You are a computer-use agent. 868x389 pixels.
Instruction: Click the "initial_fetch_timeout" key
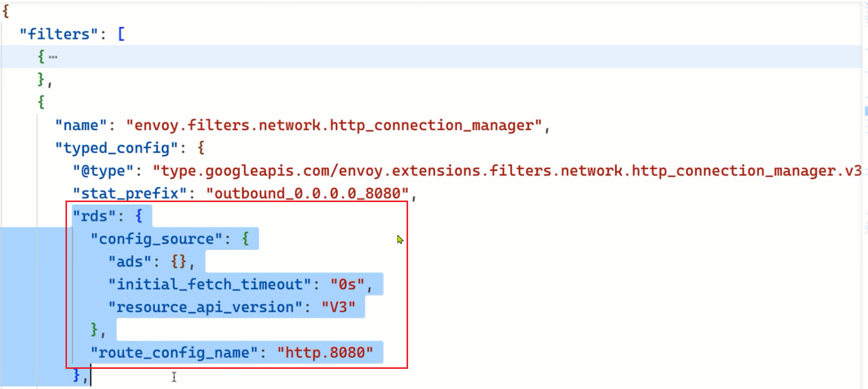click(x=210, y=284)
